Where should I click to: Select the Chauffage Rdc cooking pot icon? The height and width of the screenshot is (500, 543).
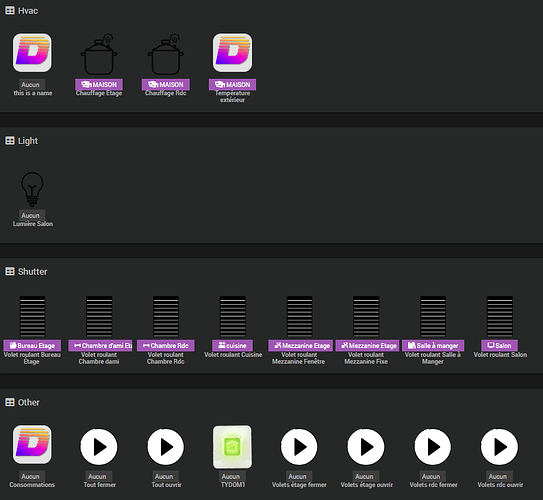(166, 54)
